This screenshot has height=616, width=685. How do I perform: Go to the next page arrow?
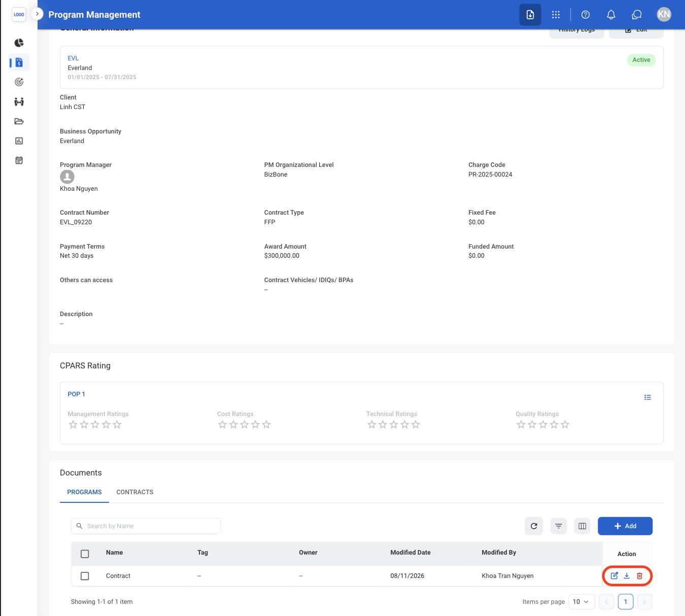click(644, 602)
